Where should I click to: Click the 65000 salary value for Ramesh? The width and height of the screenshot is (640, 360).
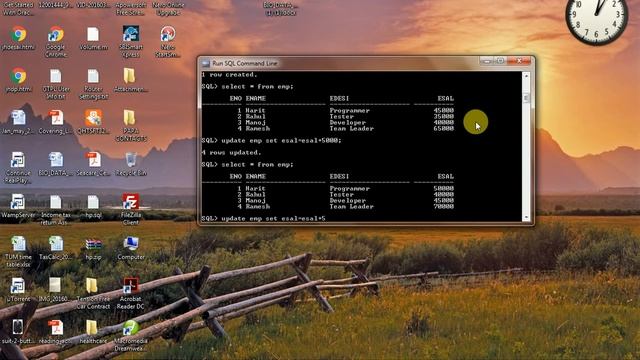(443, 129)
